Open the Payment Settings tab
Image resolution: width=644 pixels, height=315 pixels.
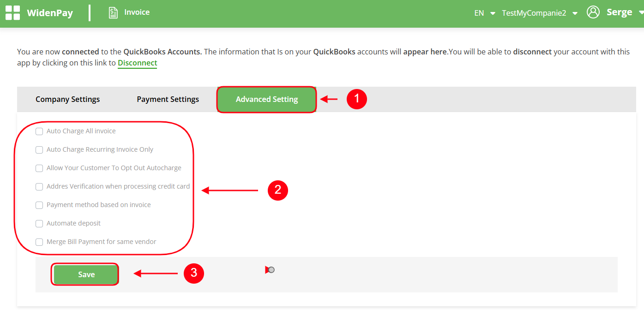pyautogui.click(x=168, y=99)
